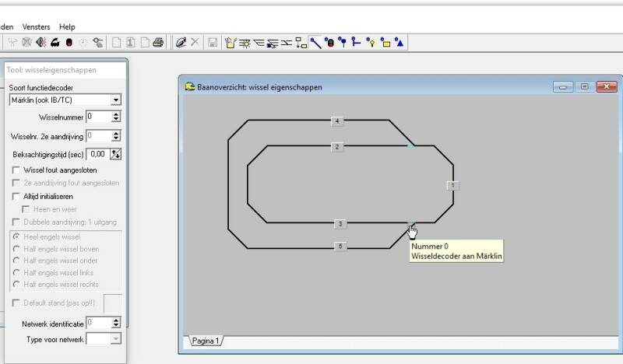Viewport: 623px width, 364px height.
Task: Toggle 'Altijd initialiseren' checkbox
Action: pyautogui.click(x=17, y=196)
